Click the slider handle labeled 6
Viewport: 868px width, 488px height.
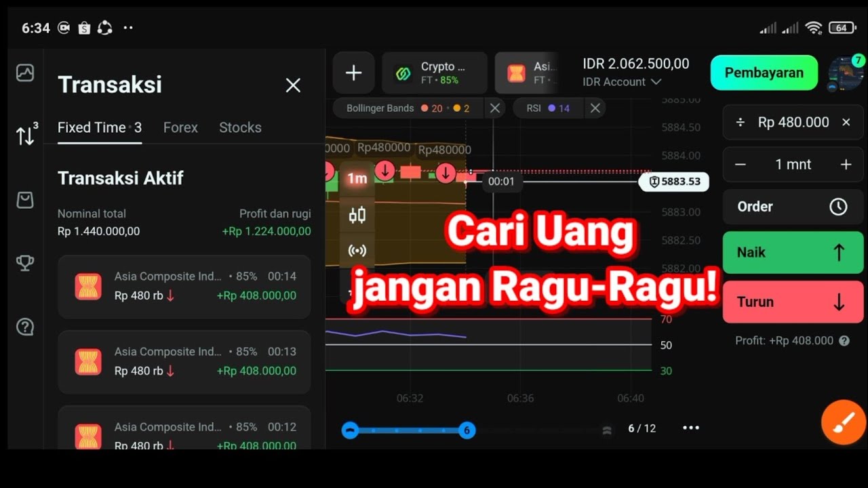[x=467, y=430]
